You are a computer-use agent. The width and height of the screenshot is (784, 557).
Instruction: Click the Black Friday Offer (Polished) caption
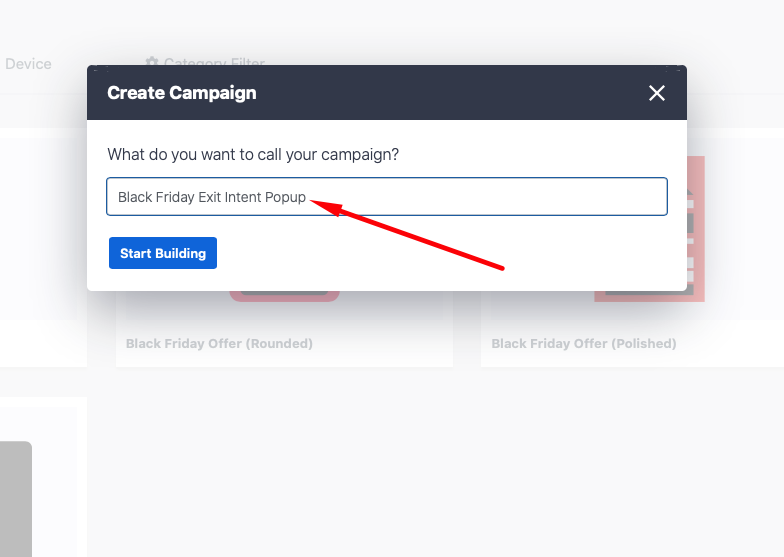(x=584, y=343)
